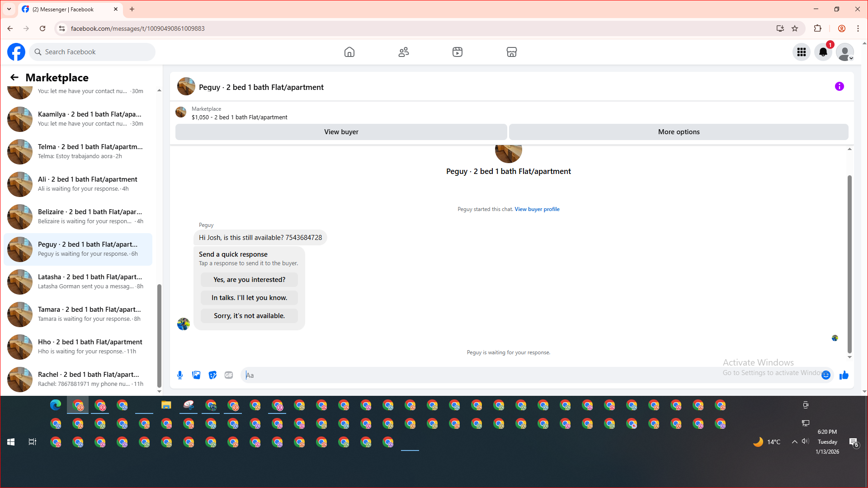Open Marketplace tab in top navigation

[x=511, y=52]
